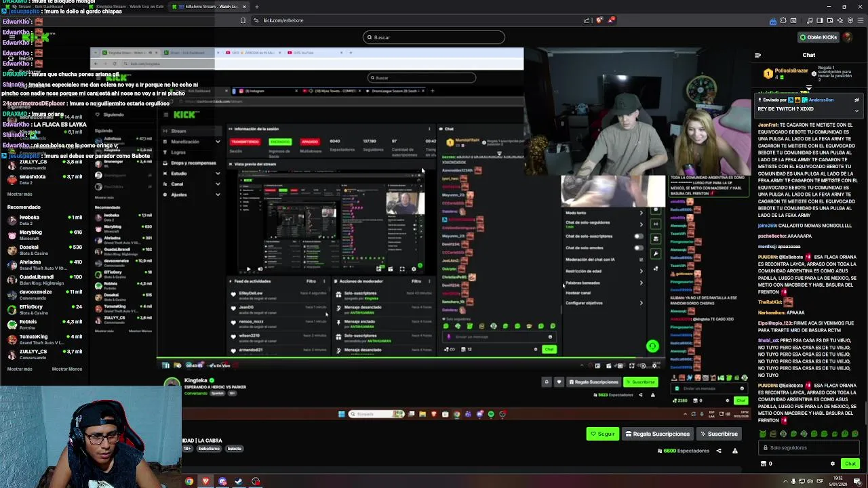This screenshot has height=488, width=868.
Task: Expand the Estudio dashboard section arrow
Action: click(218, 174)
